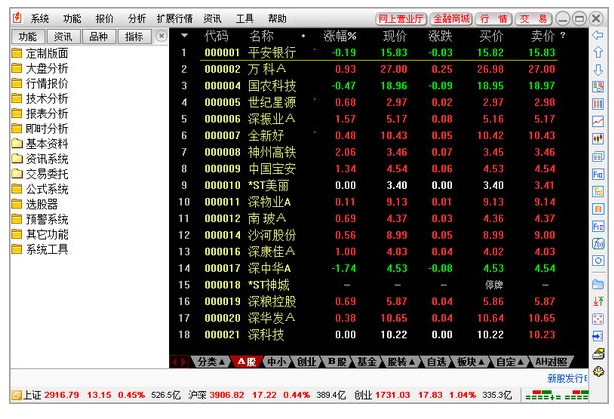This screenshot has width=614, height=419.
Task: Expand the 公式系统 folder
Action: pos(40,189)
